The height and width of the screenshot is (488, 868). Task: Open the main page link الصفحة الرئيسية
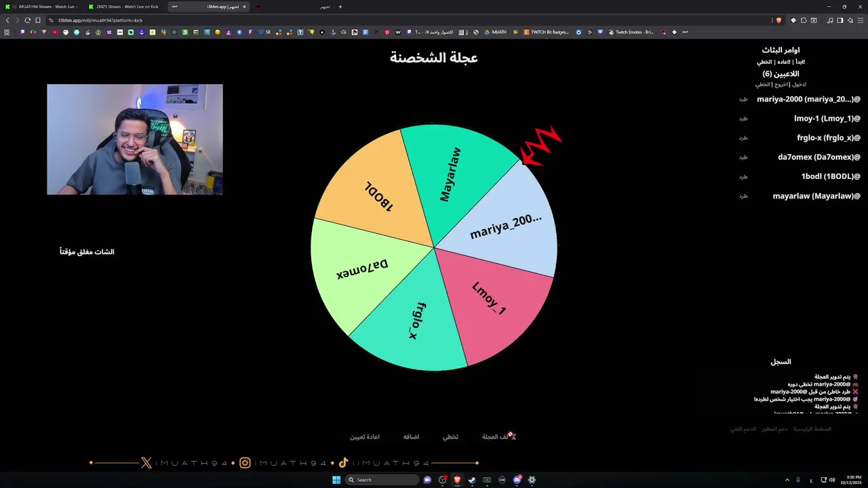click(x=812, y=429)
